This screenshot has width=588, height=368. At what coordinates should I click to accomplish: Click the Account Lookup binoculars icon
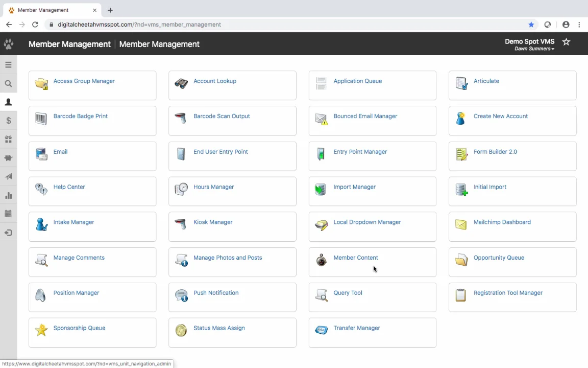[181, 84]
